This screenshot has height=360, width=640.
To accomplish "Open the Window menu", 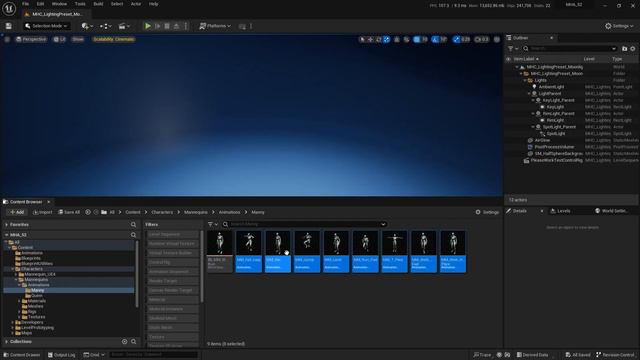I will click(59, 4).
